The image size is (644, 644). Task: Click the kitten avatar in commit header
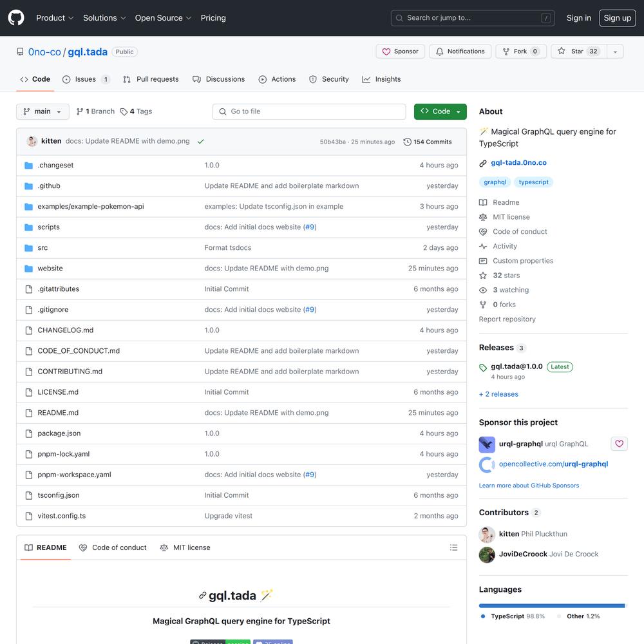[x=32, y=141]
